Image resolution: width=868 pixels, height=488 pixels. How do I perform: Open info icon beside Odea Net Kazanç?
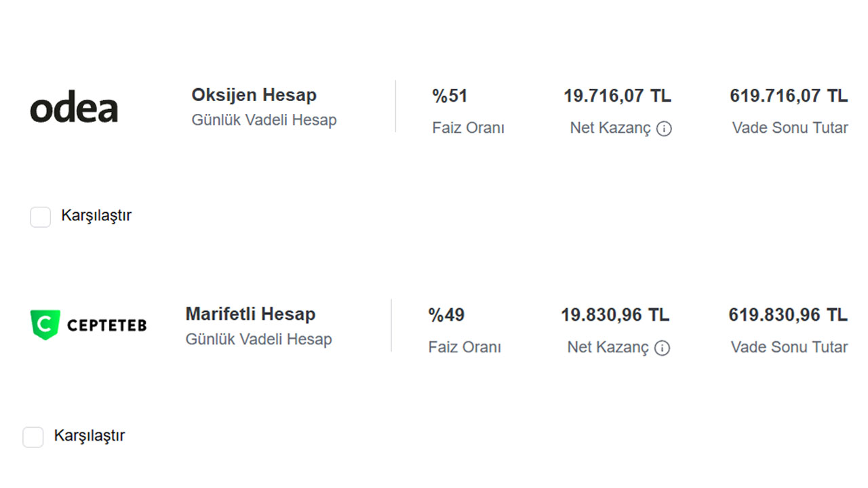(x=665, y=129)
